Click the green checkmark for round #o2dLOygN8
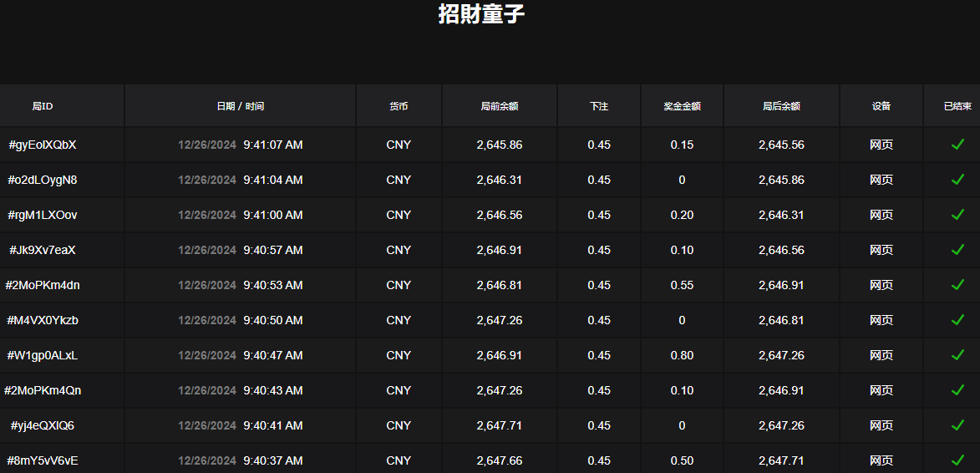 coord(957,180)
